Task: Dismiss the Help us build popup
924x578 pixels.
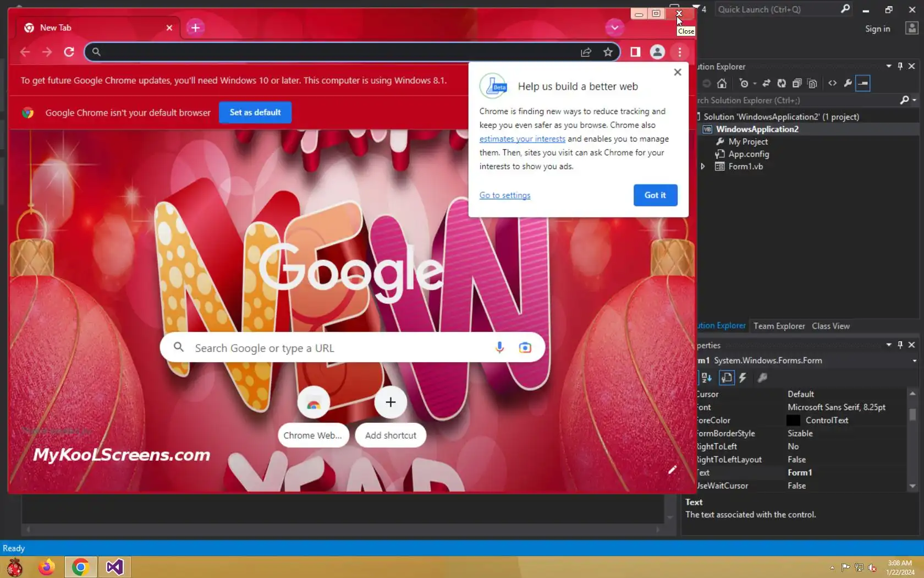Action: pyautogui.click(x=678, y=72)
